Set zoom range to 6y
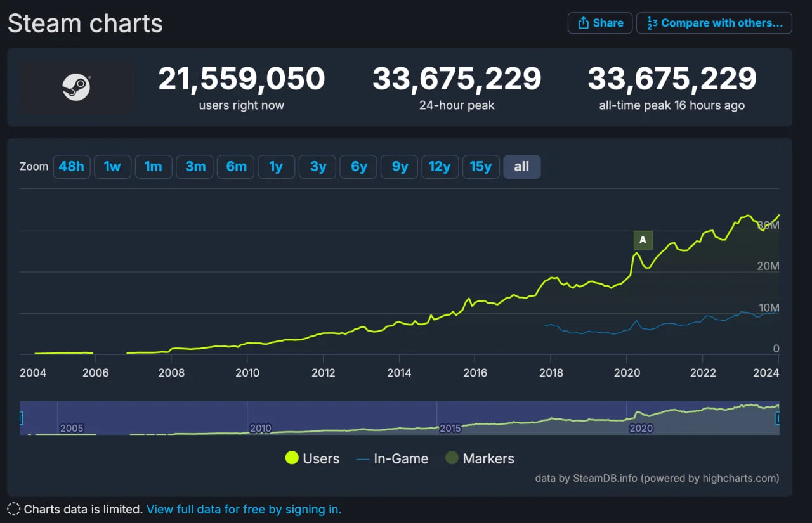This screenshot has height=523, width=812. pyautogui.click(x=359, y=167)
